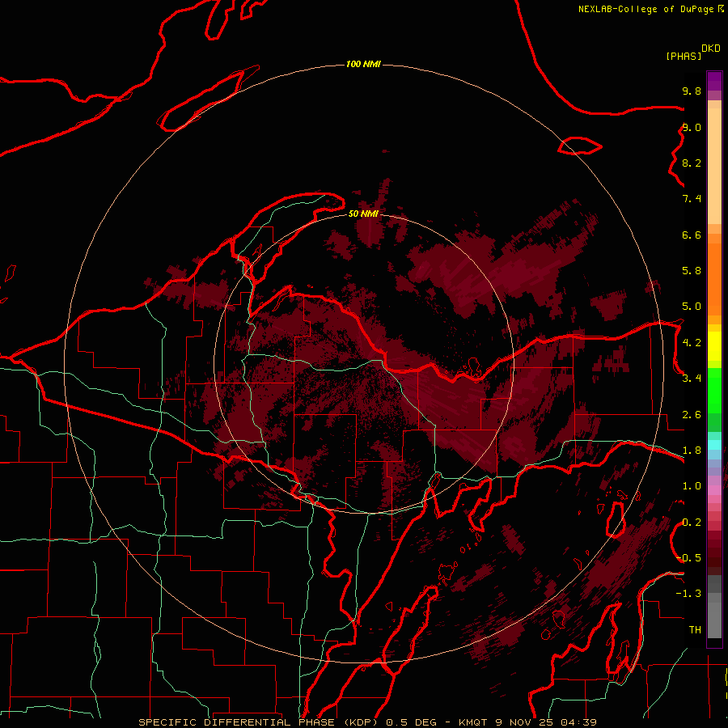Pick the orange segment of the color bar
The image size is (728, 728).
[714, 278]
